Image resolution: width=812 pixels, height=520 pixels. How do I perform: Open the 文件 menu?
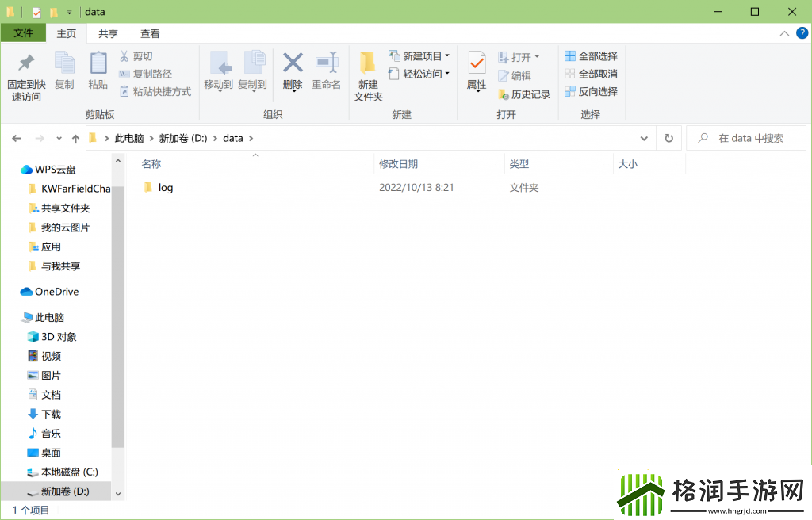click(x=23, y=33)
